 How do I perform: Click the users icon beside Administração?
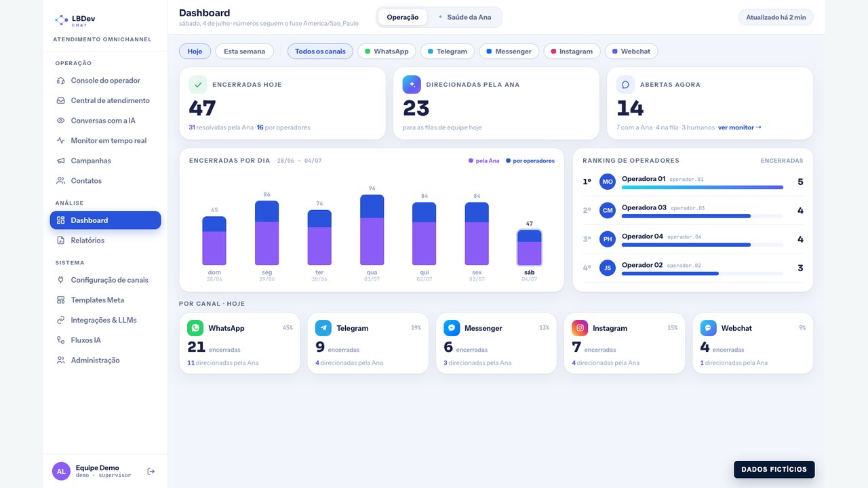[61, 361]
